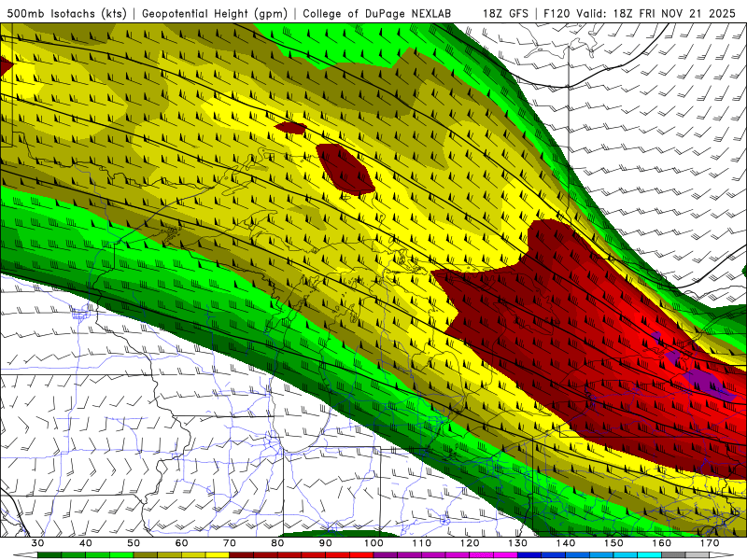Click the '150' label on the color scale

pos(614,543)
